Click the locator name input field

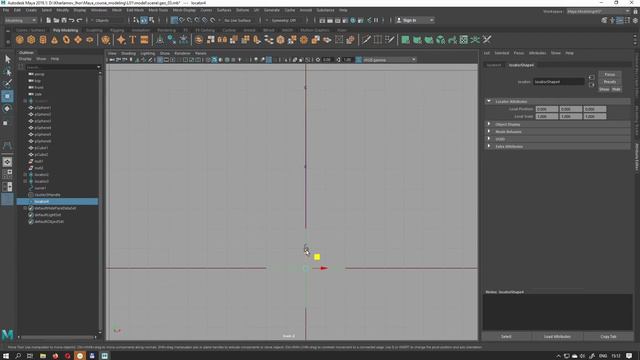coord(559,82)
